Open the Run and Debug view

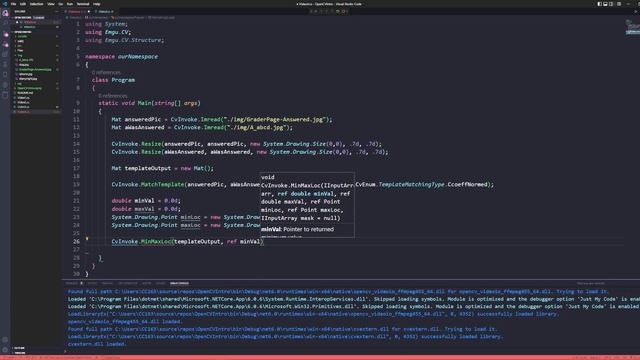(x=5, y=44)
